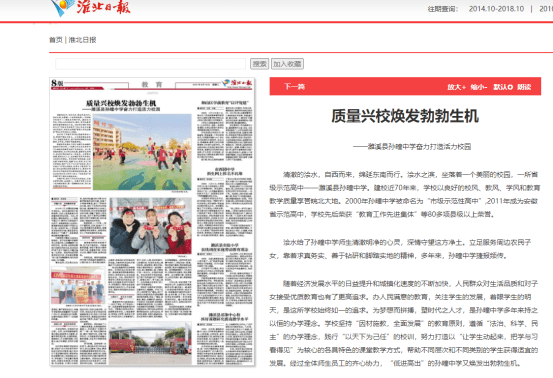Click the subtitle about 孙疃中学 under the title
Image resolution: width=553 pixels, height=378 pixels.
(412, 147)
